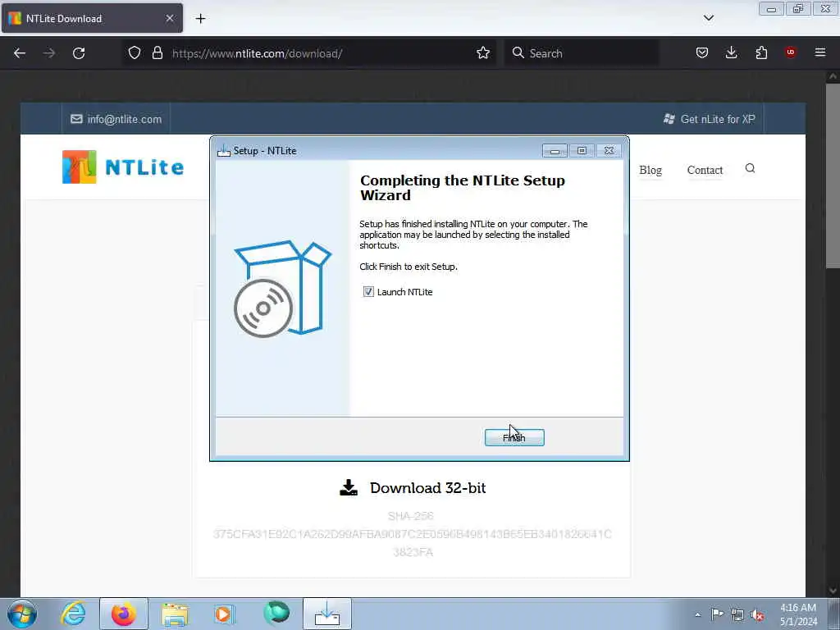Expand the list all tabs chevron

[x=708, y=18]
